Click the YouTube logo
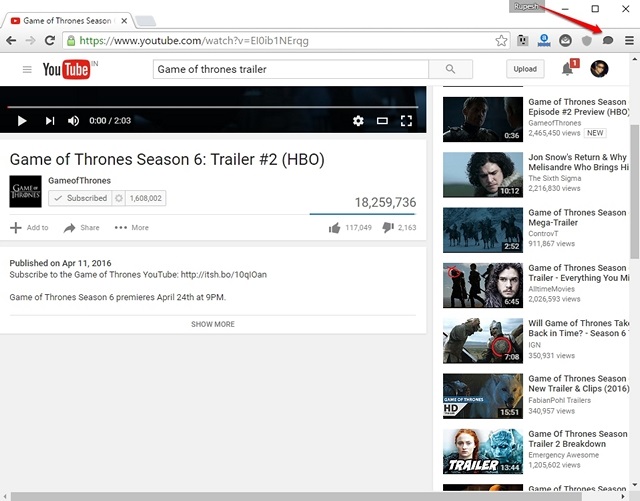 coord(67,69)
